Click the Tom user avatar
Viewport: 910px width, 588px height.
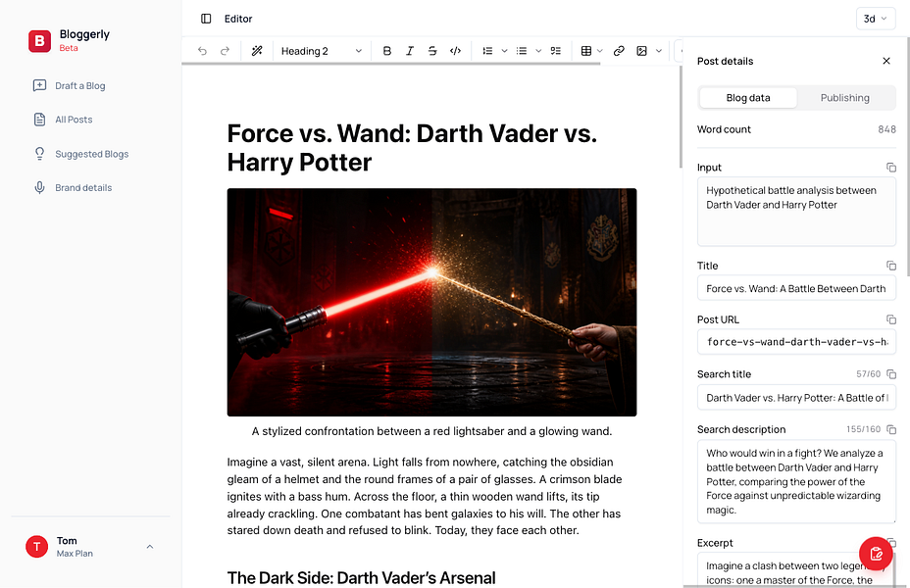pyautogui.click(x=36, y=546)
